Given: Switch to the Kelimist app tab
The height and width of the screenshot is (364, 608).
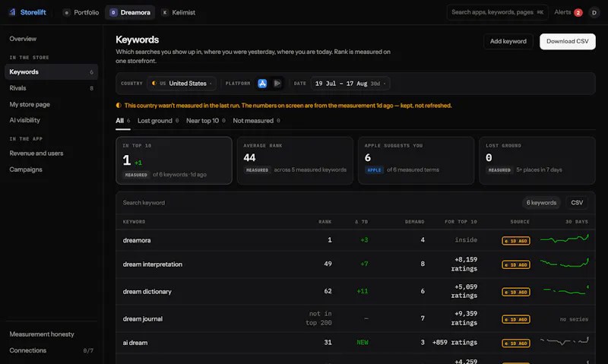Looking at the screenshot, I should [x=179, y=12].
